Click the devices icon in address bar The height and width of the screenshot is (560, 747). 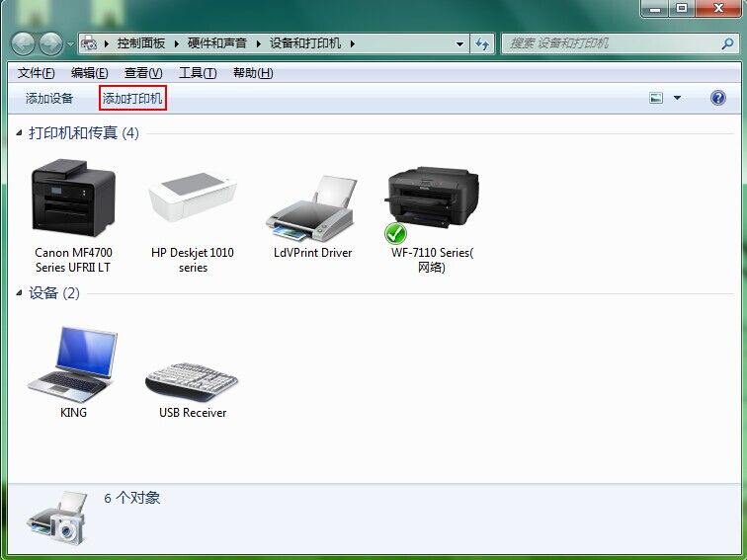(x=89, y=43)
